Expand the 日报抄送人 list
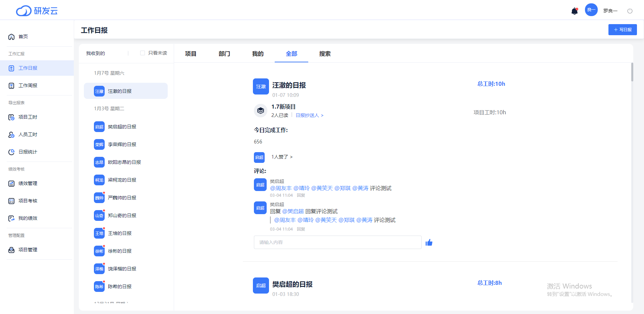Viewport: 644px width, 314px height. 310,115
